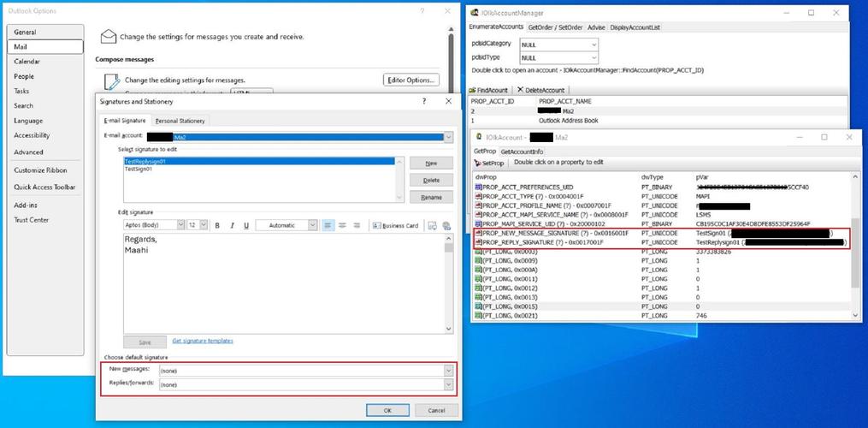Open the font name dropdown Aptos (Body)

click(x=180, y=225)
